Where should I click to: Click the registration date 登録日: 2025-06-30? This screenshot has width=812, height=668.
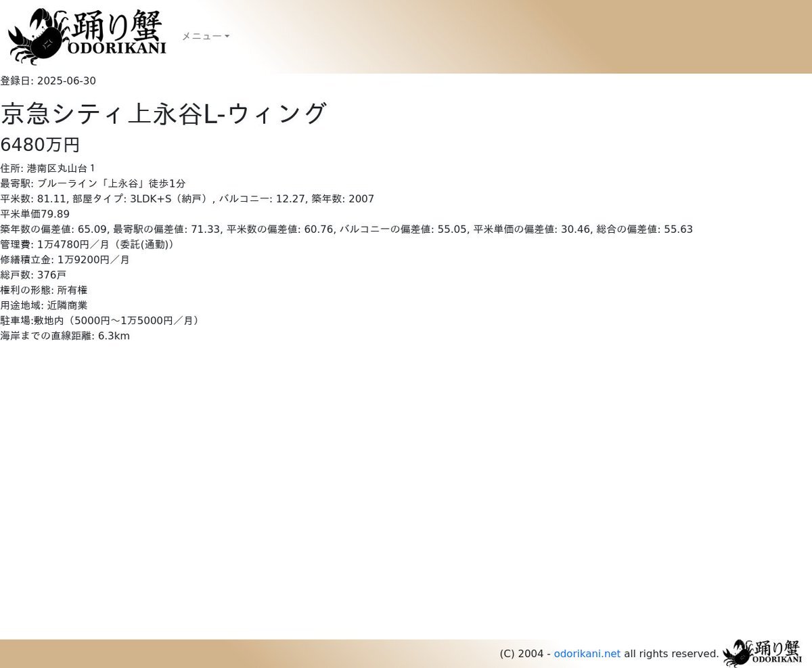(48, 81)
